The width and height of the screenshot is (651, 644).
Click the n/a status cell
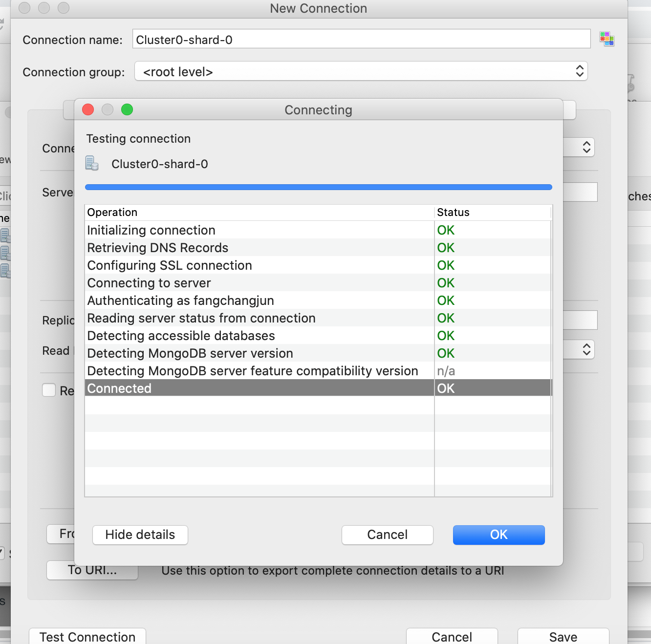tap(493, 371)
